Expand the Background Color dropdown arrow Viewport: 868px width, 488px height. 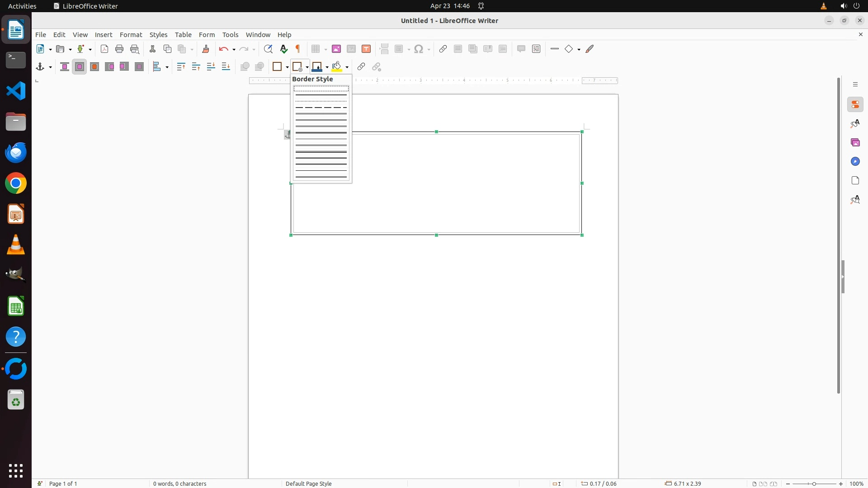pyautogui.click(x=347, y=67)
